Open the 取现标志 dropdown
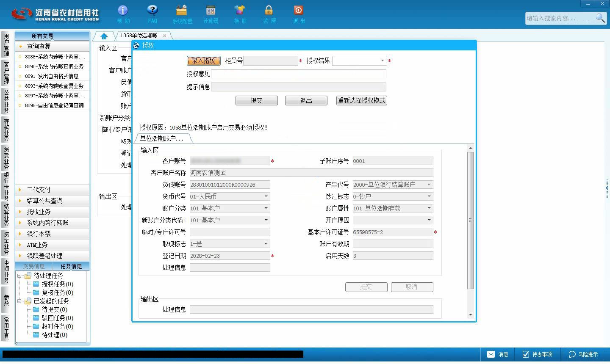Screen dimensions: 610x364 266,244
